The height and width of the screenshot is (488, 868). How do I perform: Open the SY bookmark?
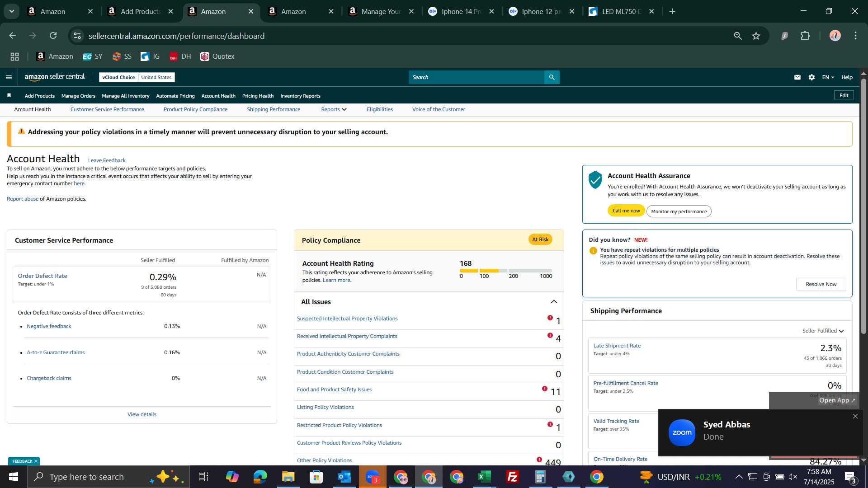92,56
